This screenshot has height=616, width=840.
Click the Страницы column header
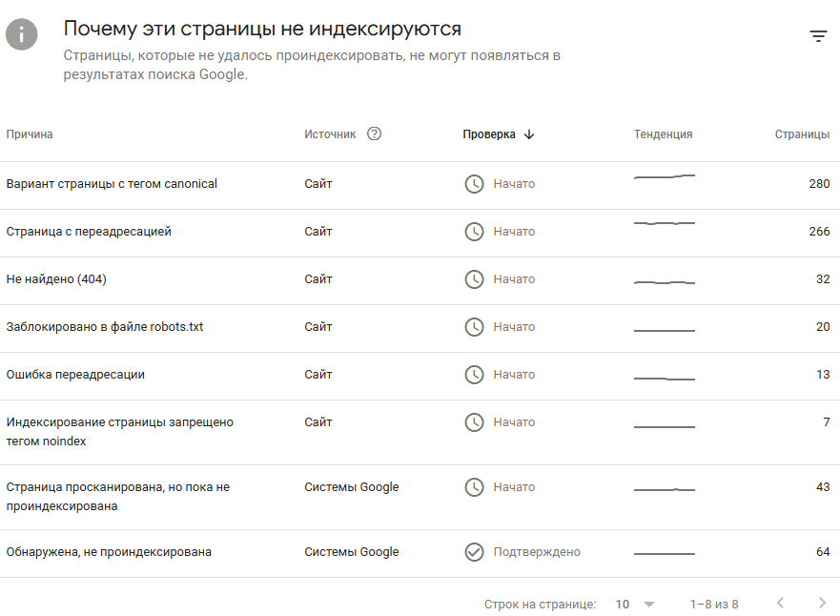tap(801, 134)
